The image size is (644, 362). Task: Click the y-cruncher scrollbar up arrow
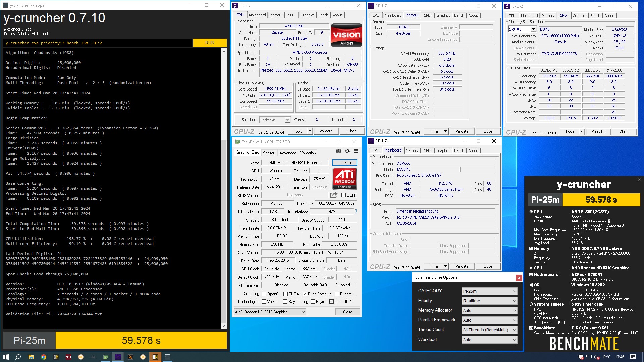[224, 51]
